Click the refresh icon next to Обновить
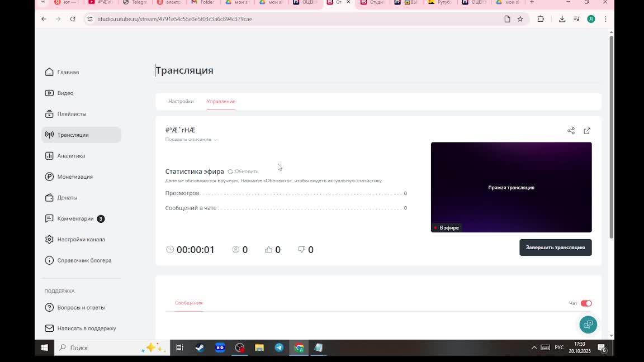The height and width of the screenshot is (362, 644). pos(230,172)
